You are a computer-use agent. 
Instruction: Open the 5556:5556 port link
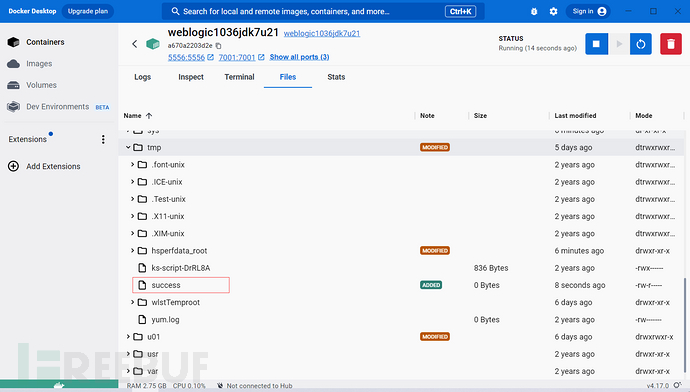[x=186, y=57]
